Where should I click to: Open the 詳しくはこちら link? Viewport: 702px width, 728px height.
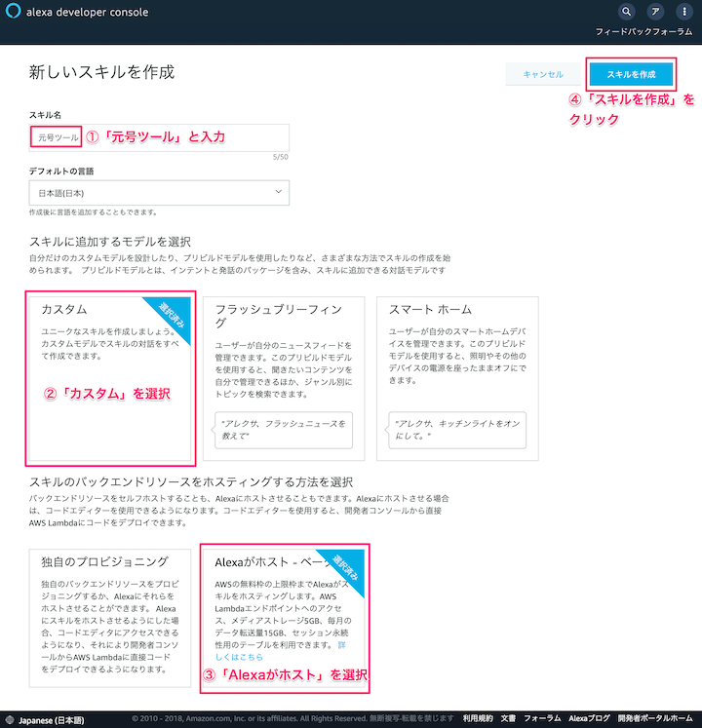[x=238, y=657]
